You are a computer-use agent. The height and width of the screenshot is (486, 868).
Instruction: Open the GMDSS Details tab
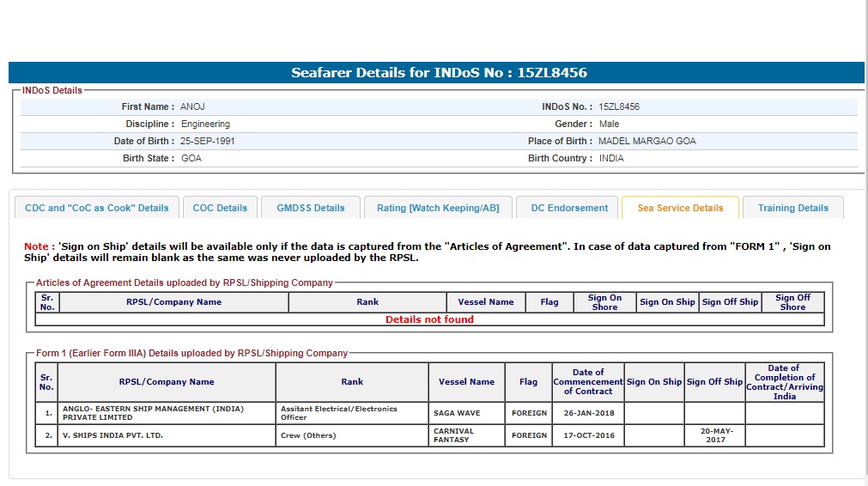pos(310,208)
